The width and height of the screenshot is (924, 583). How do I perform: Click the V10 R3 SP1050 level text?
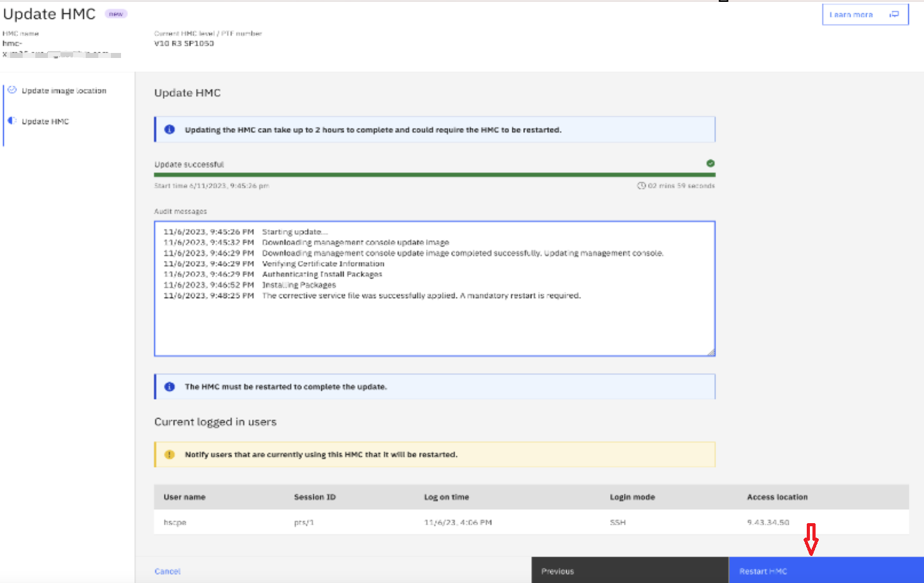(x=184, y=43)
